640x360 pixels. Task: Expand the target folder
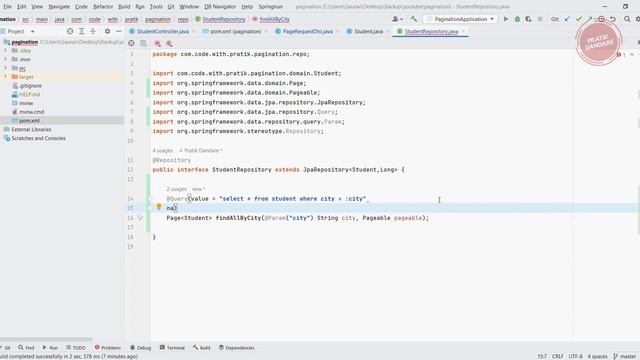click(6, 76)
